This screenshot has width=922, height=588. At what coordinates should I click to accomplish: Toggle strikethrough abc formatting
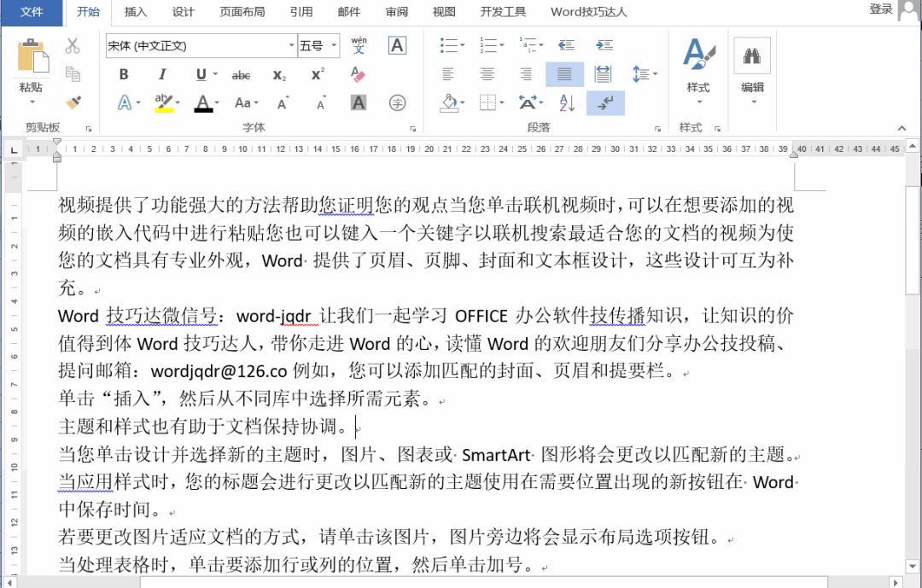point(241,75)
